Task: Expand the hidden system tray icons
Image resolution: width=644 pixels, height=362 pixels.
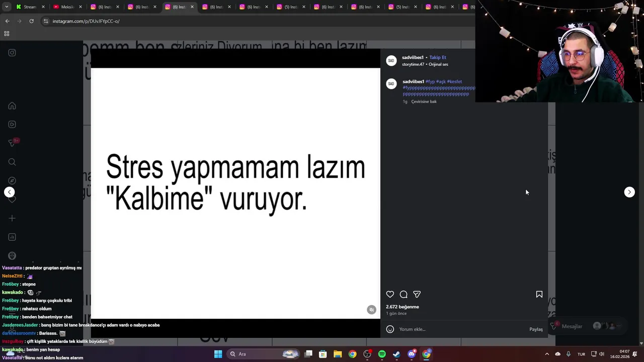Action: pos(547,354)
